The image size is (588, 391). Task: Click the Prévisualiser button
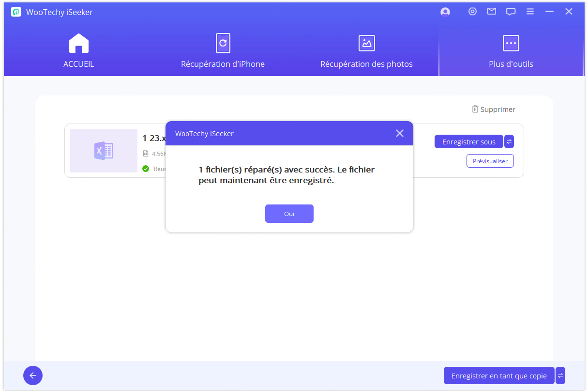(490, 161)
